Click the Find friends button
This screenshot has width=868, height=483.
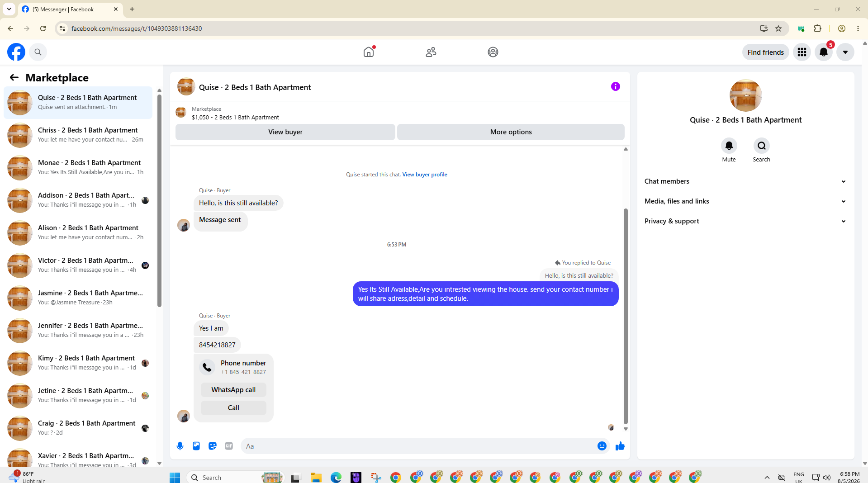pyautogui.click(x=766, y=52)
